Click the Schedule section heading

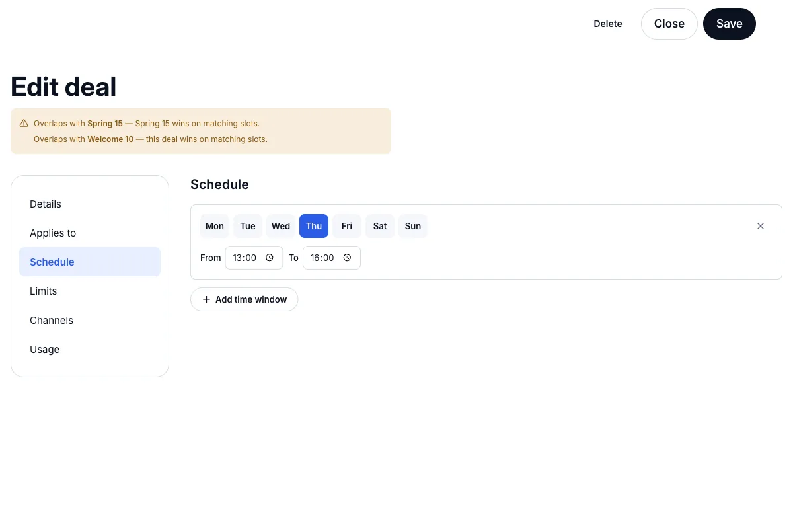(219, 184)
